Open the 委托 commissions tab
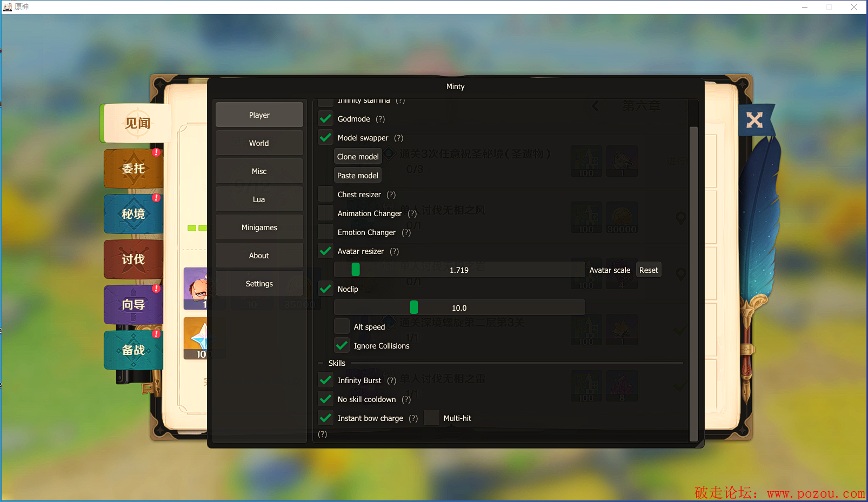 click(x=133, y=169)
